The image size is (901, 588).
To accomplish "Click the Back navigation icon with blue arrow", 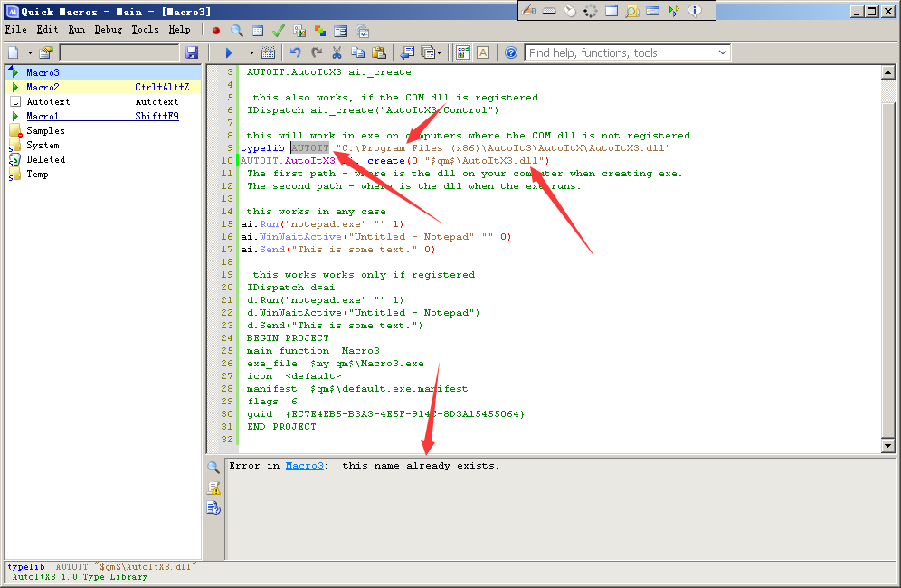I will (407, 52).
